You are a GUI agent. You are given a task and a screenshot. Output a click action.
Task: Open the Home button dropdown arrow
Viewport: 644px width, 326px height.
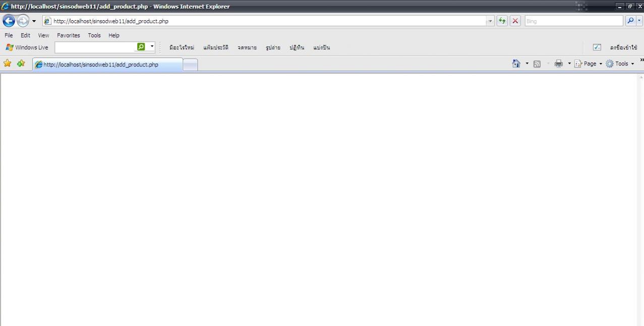527,64
